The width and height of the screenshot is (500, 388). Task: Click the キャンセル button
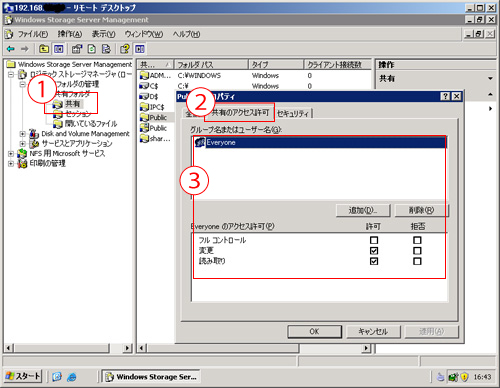(373, 331)
